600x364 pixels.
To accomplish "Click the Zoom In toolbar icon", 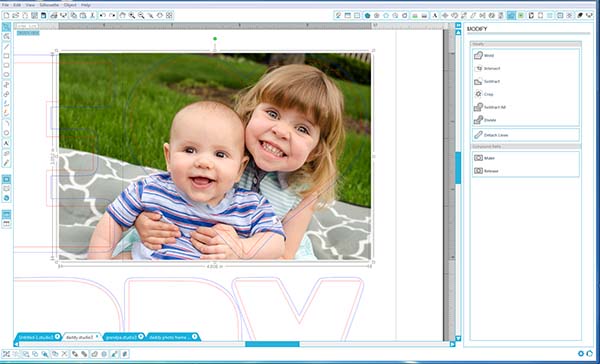I will (x=132, y=16).
